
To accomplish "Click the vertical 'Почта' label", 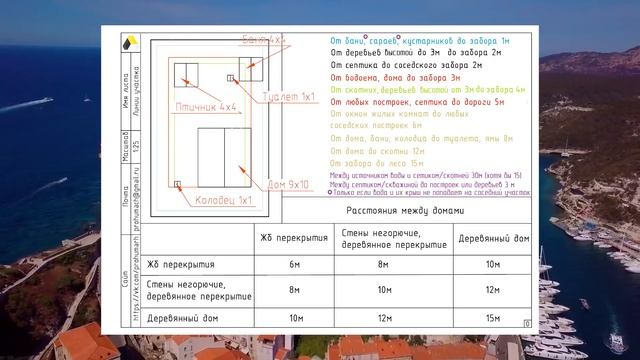I will pyautogui.click(x=126, y=196).
